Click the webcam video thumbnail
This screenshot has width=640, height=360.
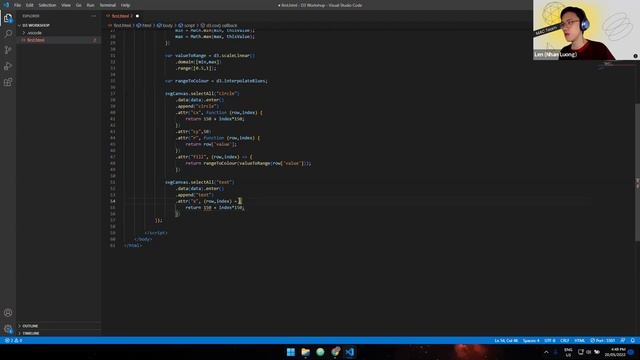[586, 30]
